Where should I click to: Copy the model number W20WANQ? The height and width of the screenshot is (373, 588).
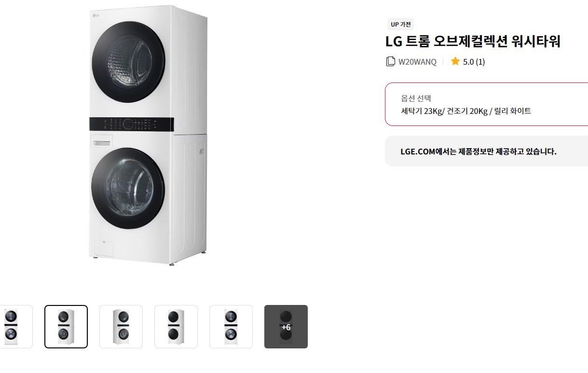pyautogui.click(x=417, y=61)
